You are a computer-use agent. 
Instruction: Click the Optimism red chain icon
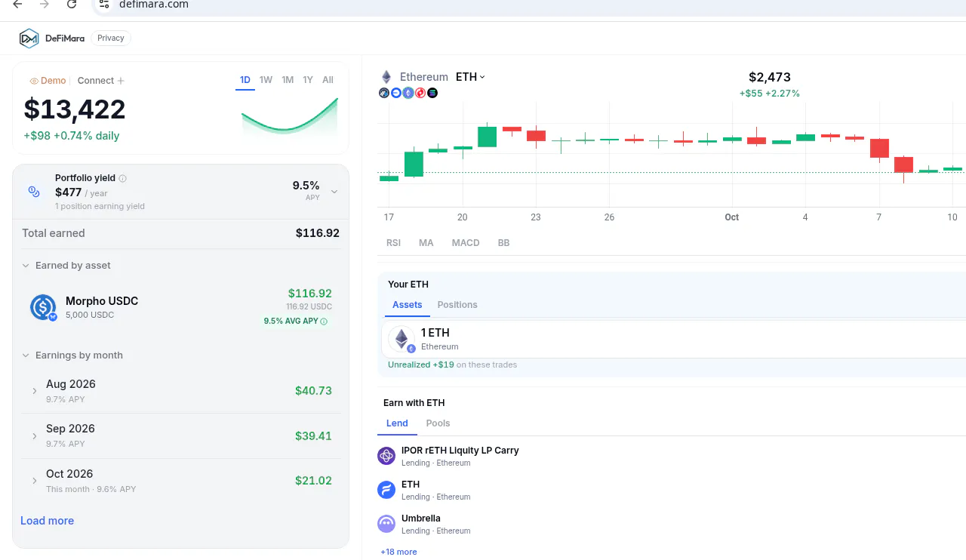tap(420, 93)
